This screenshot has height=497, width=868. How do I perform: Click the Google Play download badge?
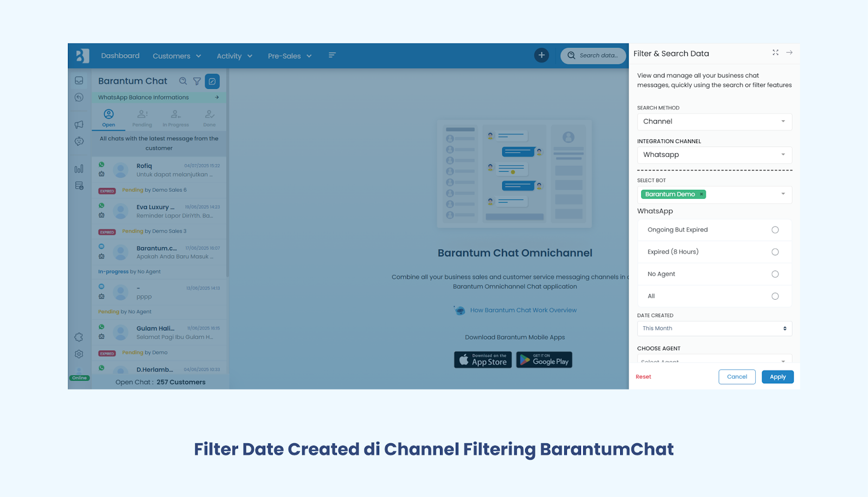(544, 360)
